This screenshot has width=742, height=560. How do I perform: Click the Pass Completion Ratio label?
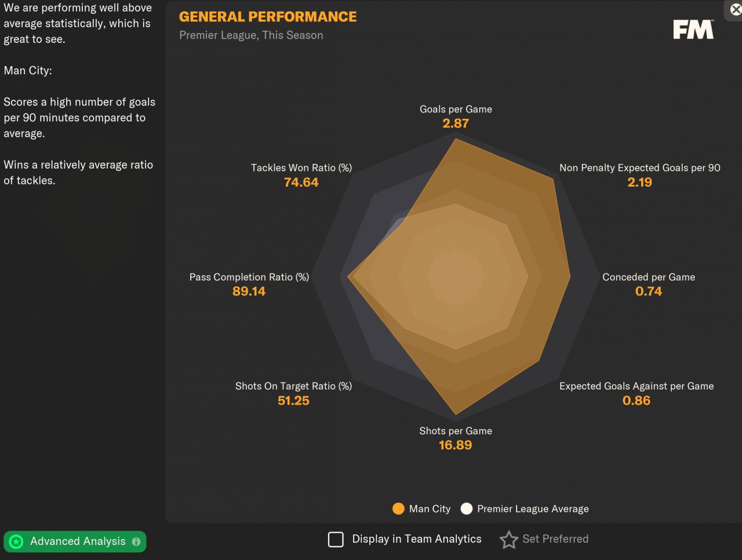249,277
